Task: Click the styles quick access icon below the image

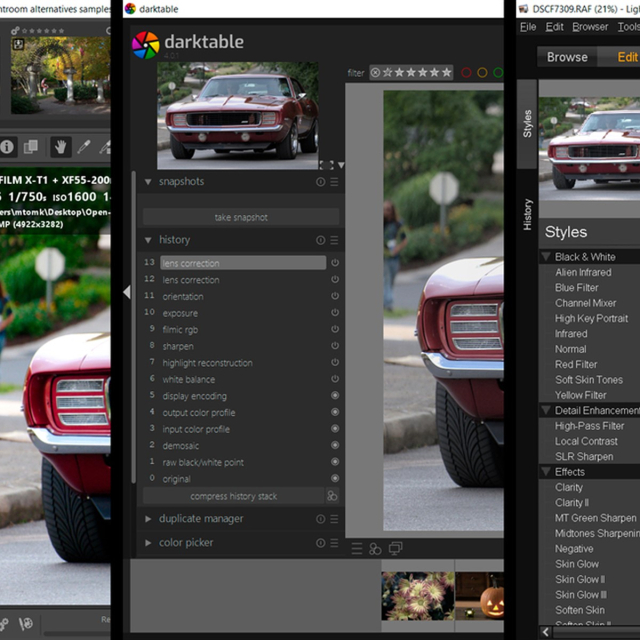Action: pyautogui.click(x=375, y=548)
